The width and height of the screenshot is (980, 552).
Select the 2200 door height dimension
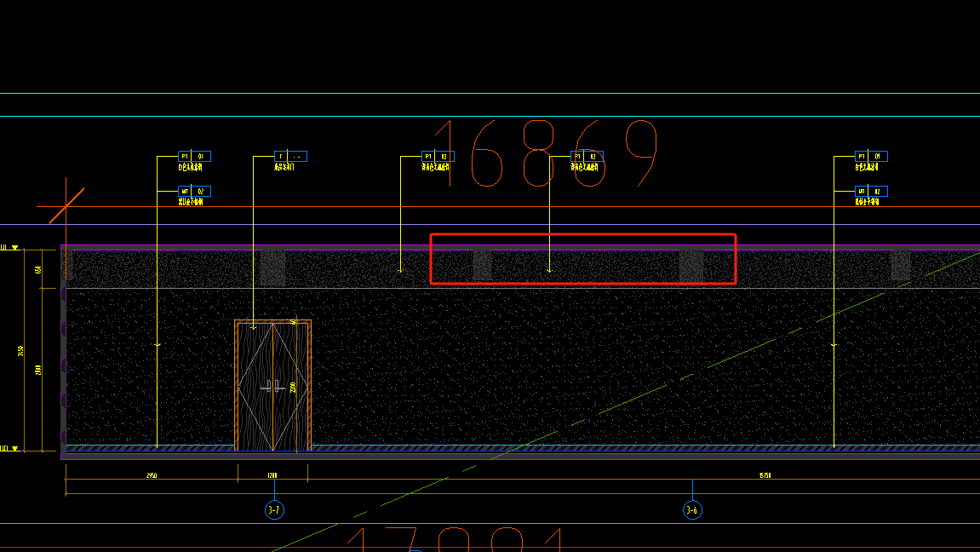point(293,387)
